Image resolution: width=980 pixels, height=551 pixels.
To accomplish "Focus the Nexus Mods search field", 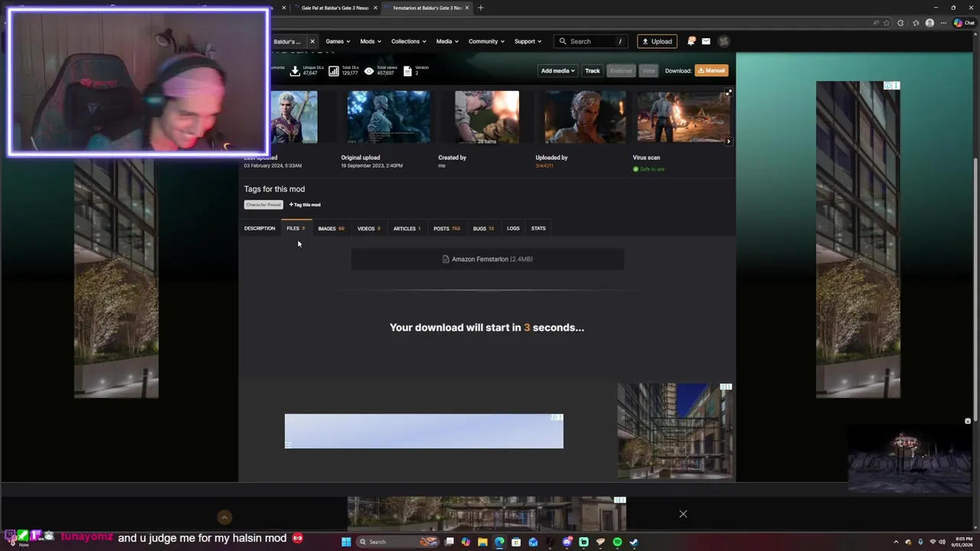I will click(591, 41).
